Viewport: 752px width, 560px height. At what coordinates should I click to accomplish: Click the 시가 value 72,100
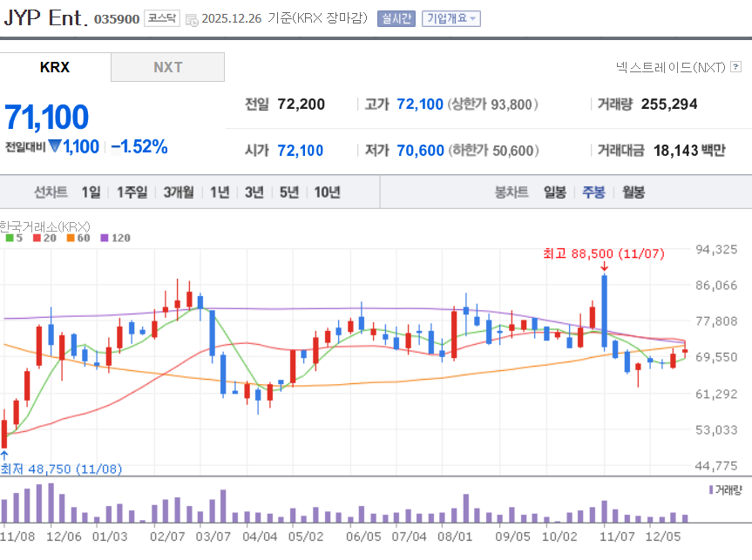(x=301, y=151)
